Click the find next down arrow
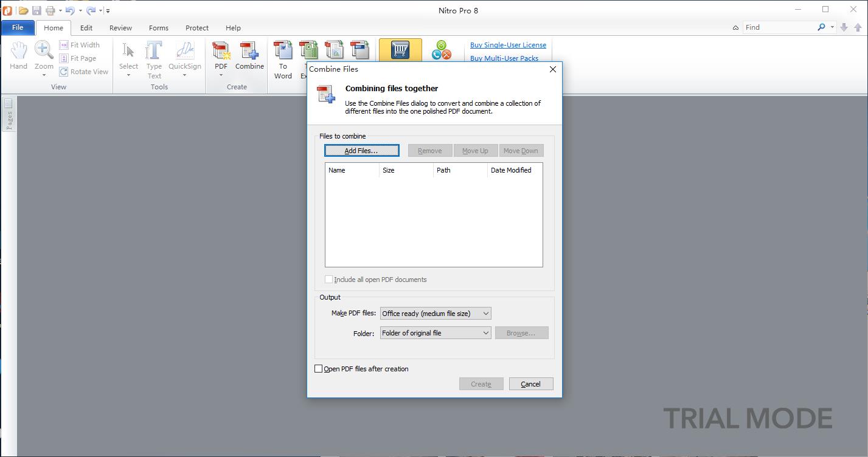This screenshot has width=868, height=457. tap(844, 27)
